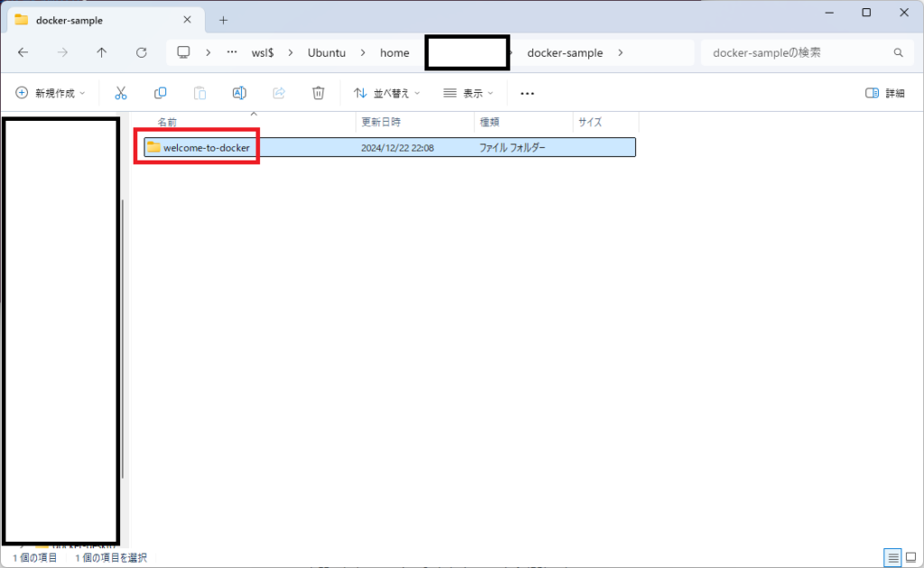The image size is (924, 568).
Task: Click the navigation pane scrollbar
Action: coord(123,338)
